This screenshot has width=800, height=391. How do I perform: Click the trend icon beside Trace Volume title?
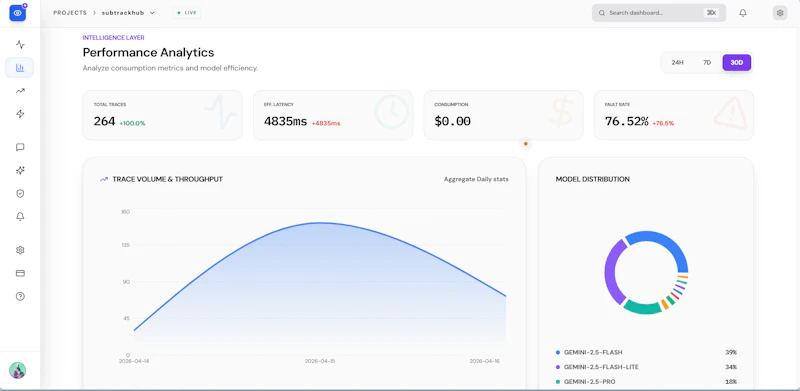click(104, 180)
